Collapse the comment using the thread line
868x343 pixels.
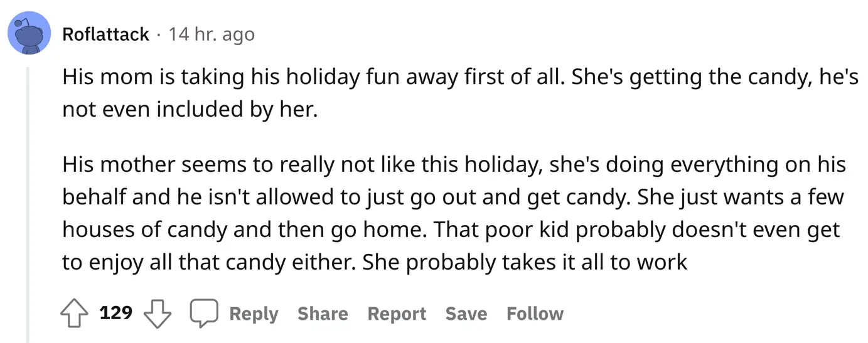coord(27,201)
